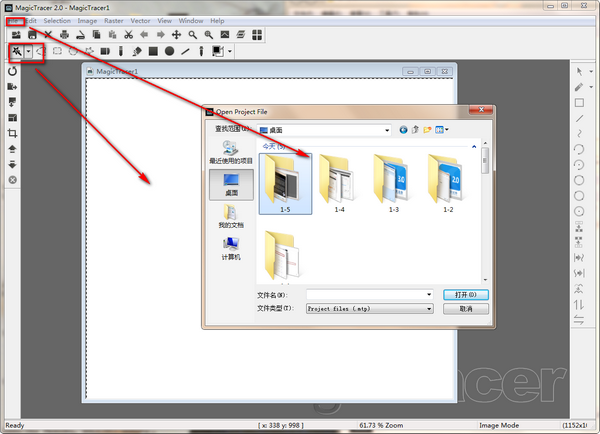This screenshot has height=434, width=600.
Task: Select the magic wand tool
Action: coord(16,51)
